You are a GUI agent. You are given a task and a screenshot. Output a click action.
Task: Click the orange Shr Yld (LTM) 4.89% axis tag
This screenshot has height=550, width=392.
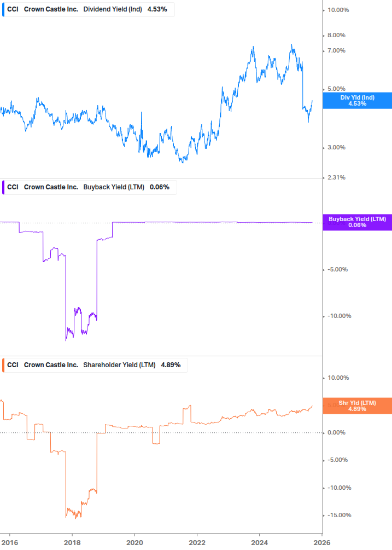[358, 406]
